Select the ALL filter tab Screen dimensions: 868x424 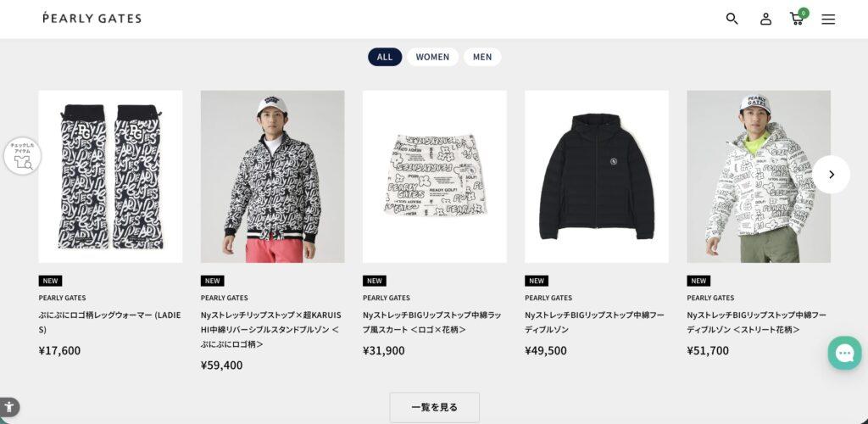click(x=385, y=57)
